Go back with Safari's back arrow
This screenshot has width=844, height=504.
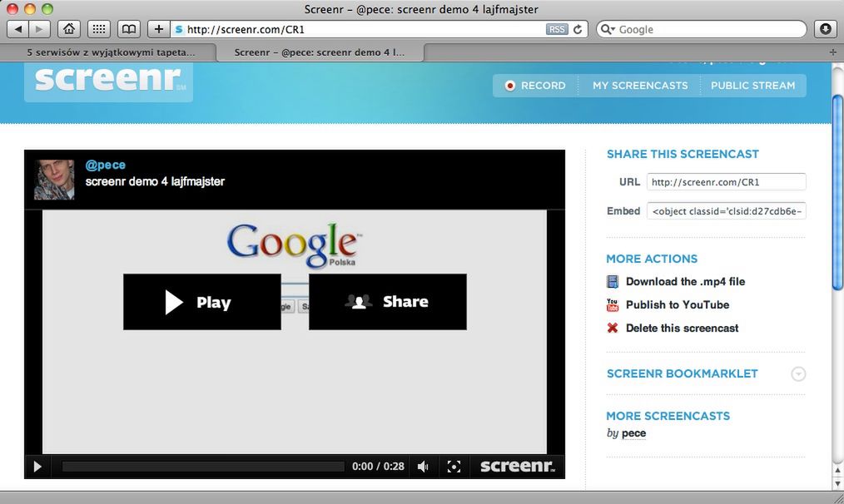[17, 29]
